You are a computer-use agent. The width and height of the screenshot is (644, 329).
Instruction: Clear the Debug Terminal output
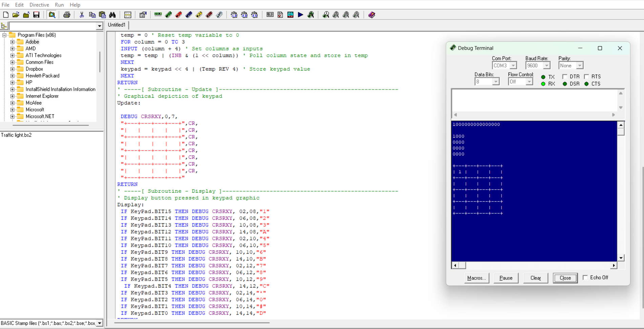(x=536, y=278)
